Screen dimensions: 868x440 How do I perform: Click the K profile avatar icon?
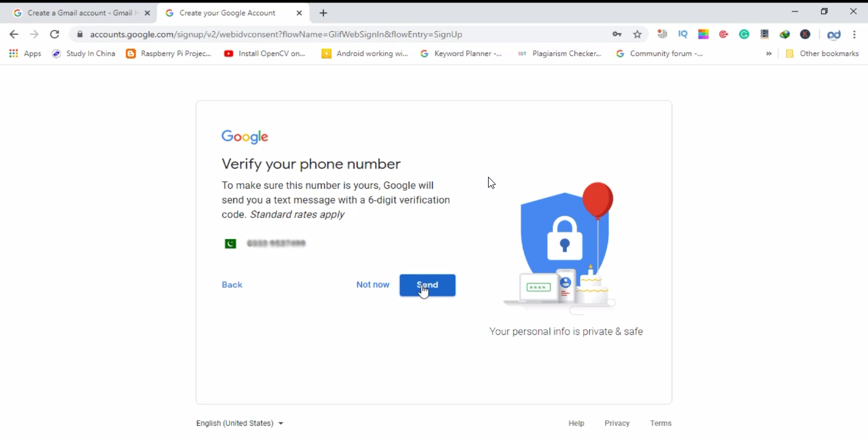(805, 34)
